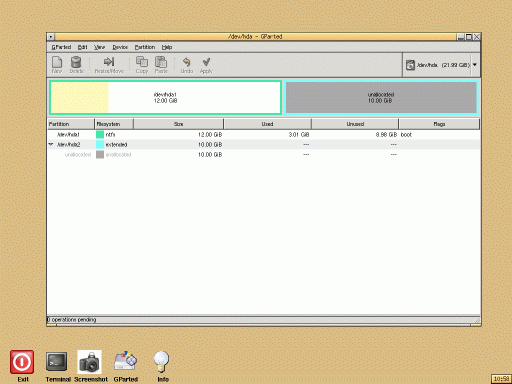Close the GParted window
The image size is (512, 384).
[x=477, y=37]
